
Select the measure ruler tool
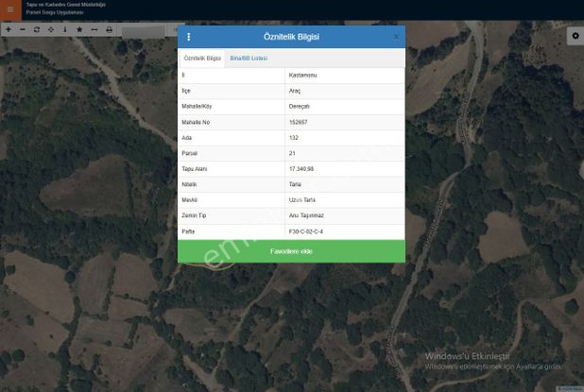tap(94, 30)
